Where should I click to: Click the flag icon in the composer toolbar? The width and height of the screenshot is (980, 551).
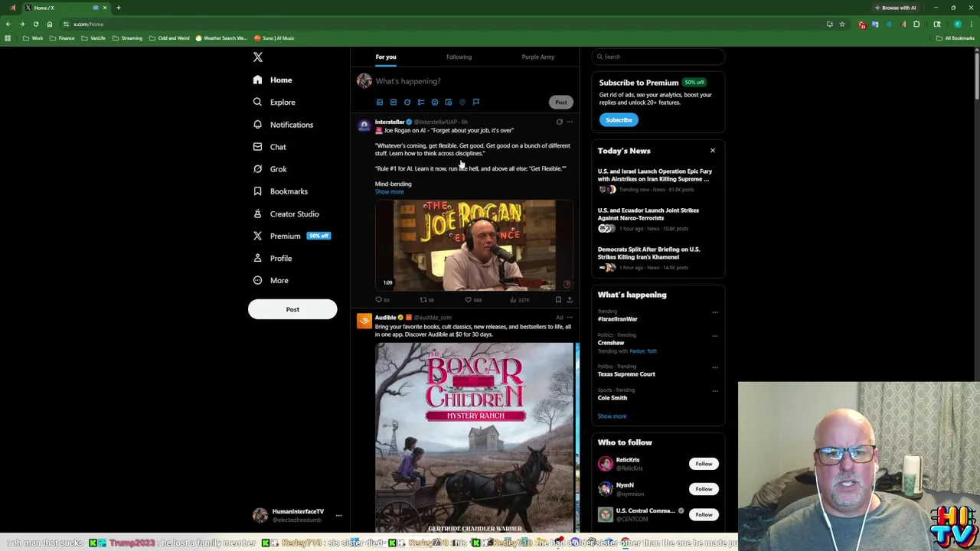pyautogui.click(x=476, y=102)
